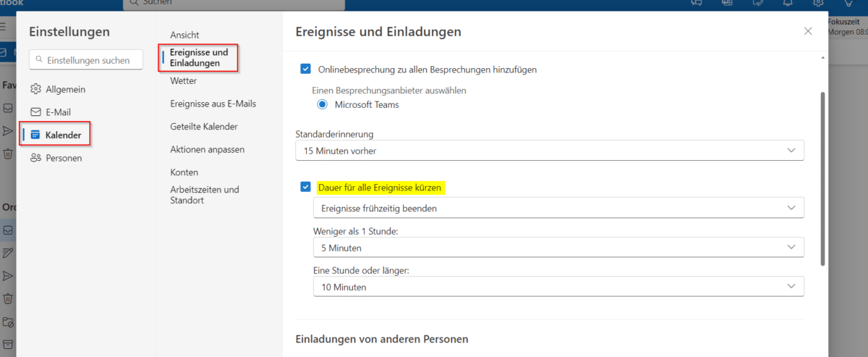Open Arbeitszeiten und Standort settings
868x357 pixels.
pos(204,195)
